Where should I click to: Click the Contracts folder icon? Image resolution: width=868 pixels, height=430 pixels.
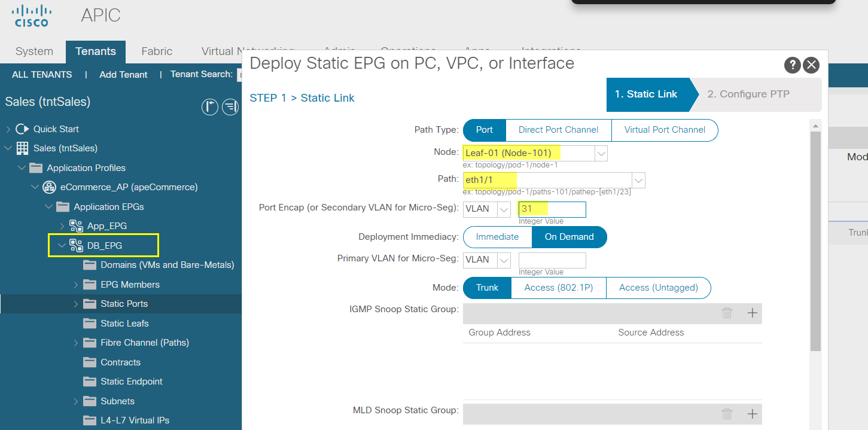click(x=90, y=362)
